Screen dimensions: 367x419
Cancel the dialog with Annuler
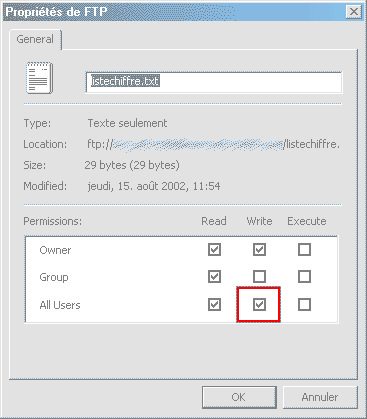[320, 397]
